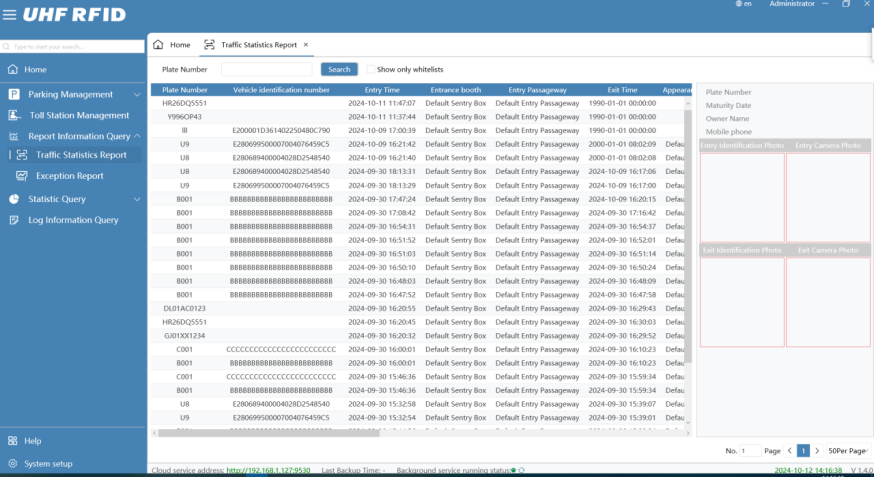Click the table's vertical scrollbar
This screenshot has width=875, height=478.
pyautogui.click(x=688, y=236)
